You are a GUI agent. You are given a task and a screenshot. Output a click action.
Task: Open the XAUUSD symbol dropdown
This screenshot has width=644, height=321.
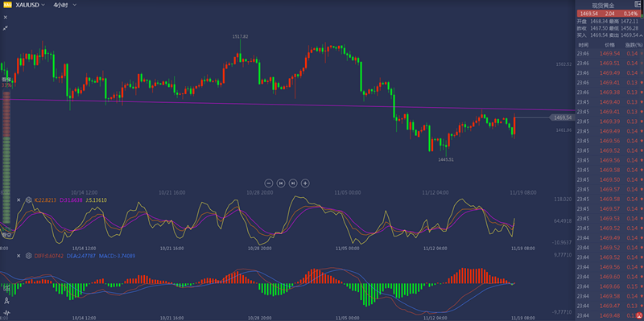click(30, 5)
